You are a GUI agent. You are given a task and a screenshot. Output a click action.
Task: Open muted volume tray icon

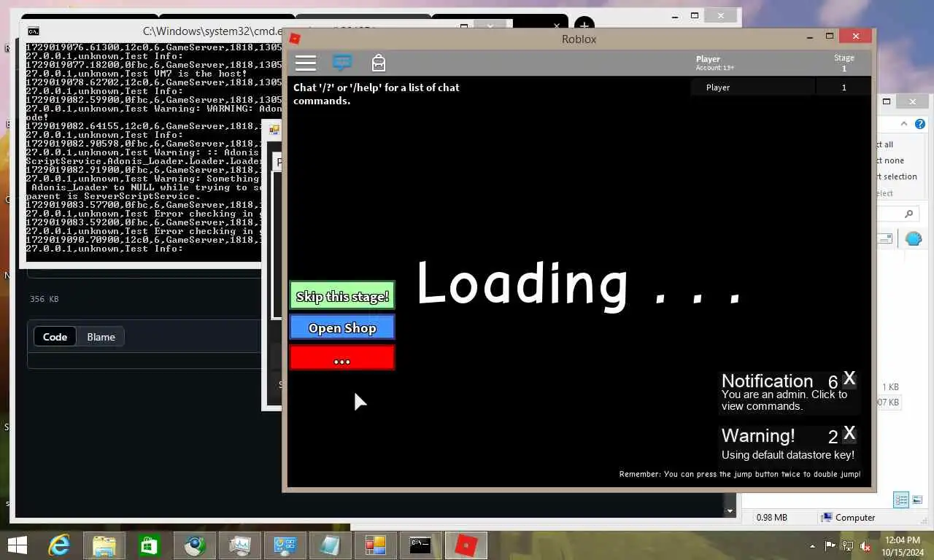(x=865, y=545)
